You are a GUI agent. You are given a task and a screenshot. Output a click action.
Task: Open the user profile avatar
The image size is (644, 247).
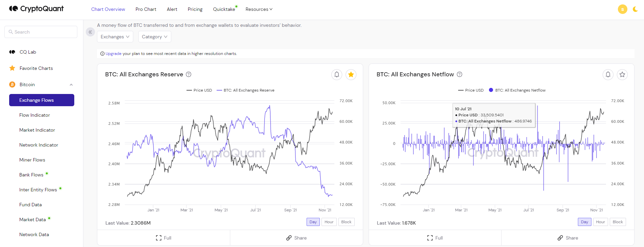point(622,9)
